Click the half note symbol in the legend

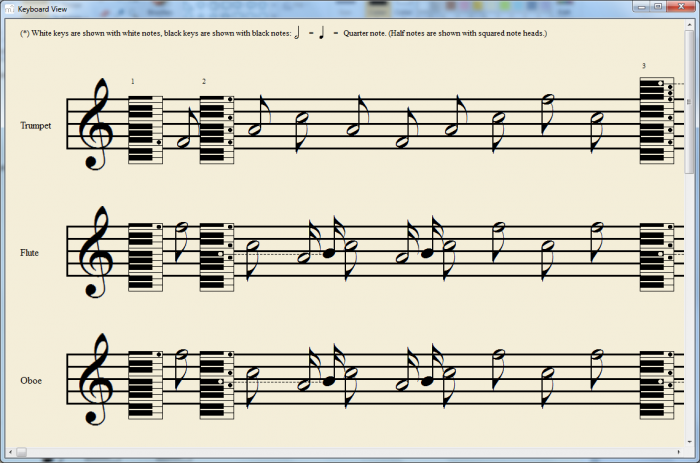297,33
